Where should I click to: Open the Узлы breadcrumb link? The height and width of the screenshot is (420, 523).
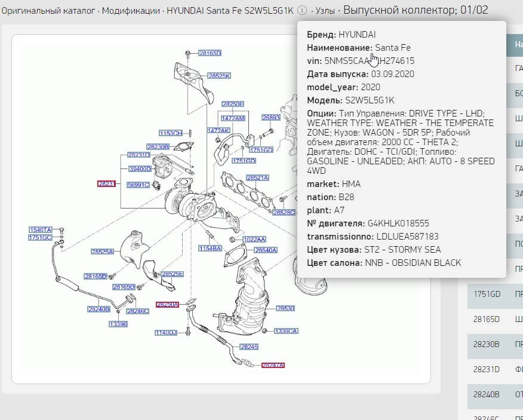[x=325, y=11]
